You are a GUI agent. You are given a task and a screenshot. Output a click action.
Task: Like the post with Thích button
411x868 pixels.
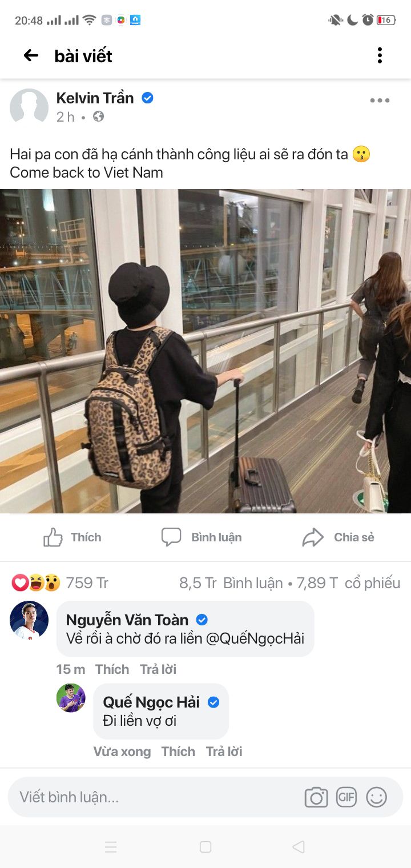click(x=72, y=537)
